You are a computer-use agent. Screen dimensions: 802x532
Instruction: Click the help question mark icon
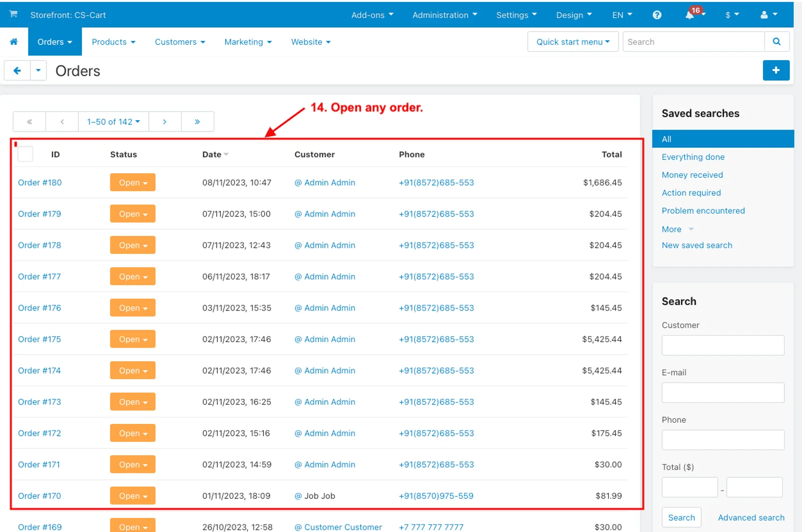point(657,15)
